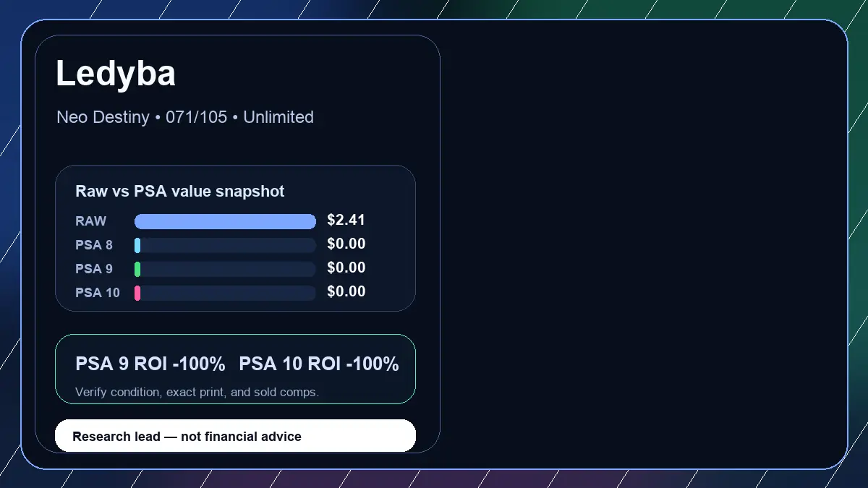Click the $2.41 raw price value
This screenshot has width=868, height=488.
click(x=346, y=220)
